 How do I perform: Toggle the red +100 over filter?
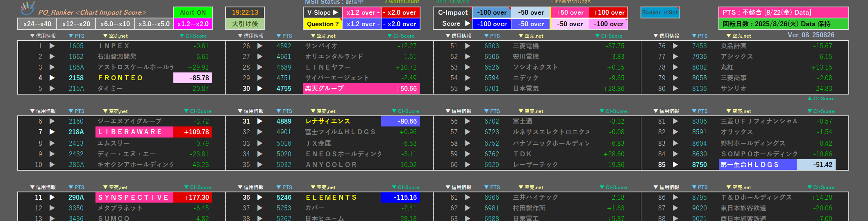[608, 13]
